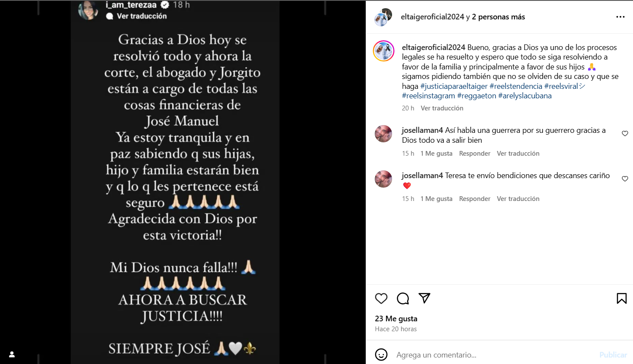Click the #justiciaparaeltaiger hashtag
The image size is (633, 364).
point(454,86)
